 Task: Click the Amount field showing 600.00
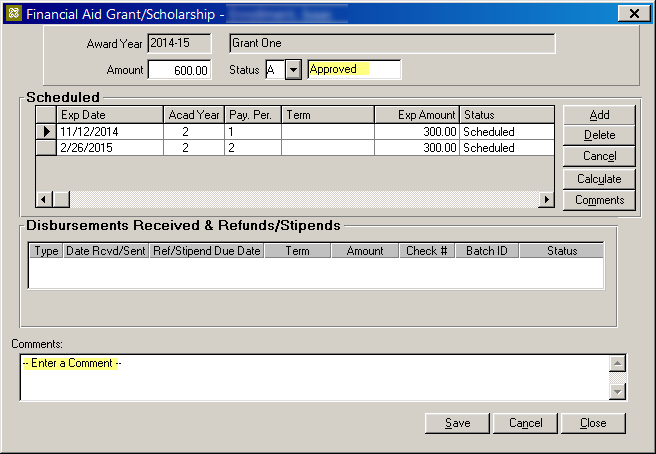[179, 70]
